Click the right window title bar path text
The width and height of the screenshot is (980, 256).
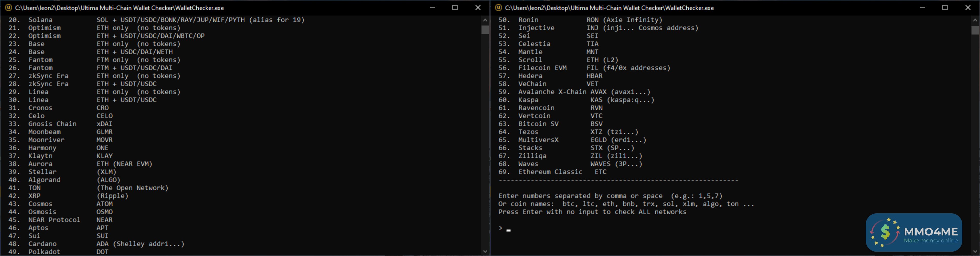tap(609, 8)
